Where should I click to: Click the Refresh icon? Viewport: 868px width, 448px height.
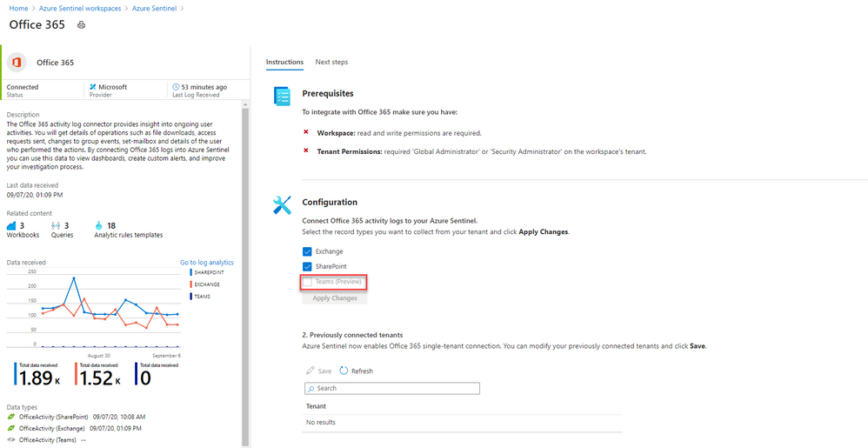coord(344,371)
